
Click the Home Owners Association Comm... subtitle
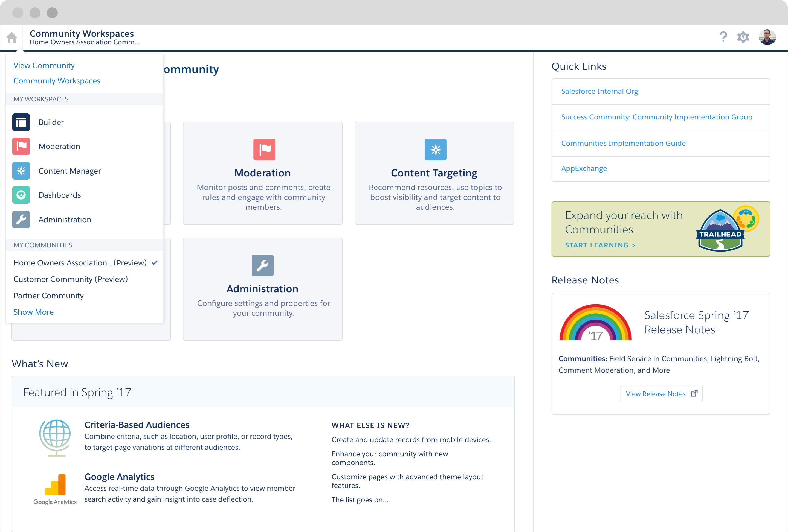coord(85,42)
